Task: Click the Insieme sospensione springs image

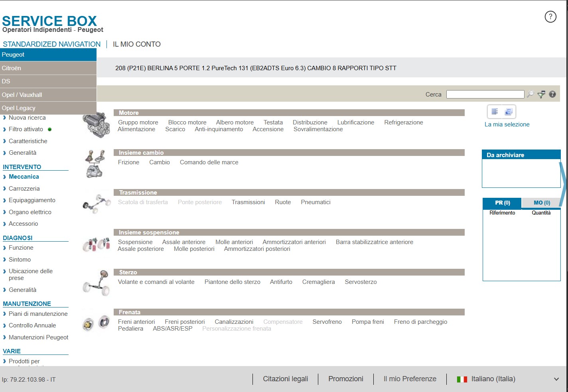Action: point(96,244)
